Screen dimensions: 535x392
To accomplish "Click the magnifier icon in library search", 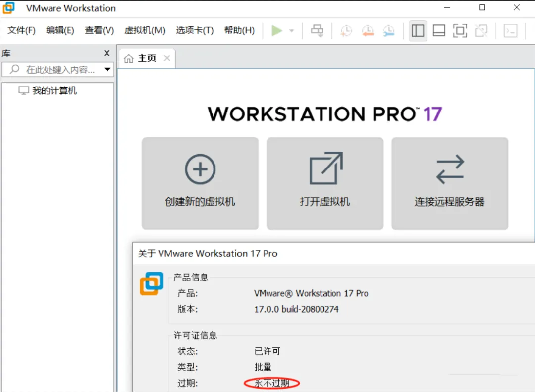I will (x=14, y=70).
